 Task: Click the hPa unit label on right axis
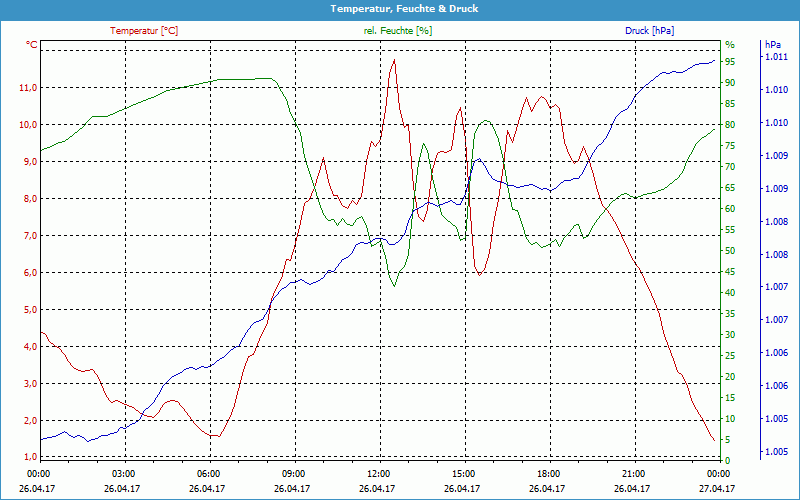pos(772,45)
